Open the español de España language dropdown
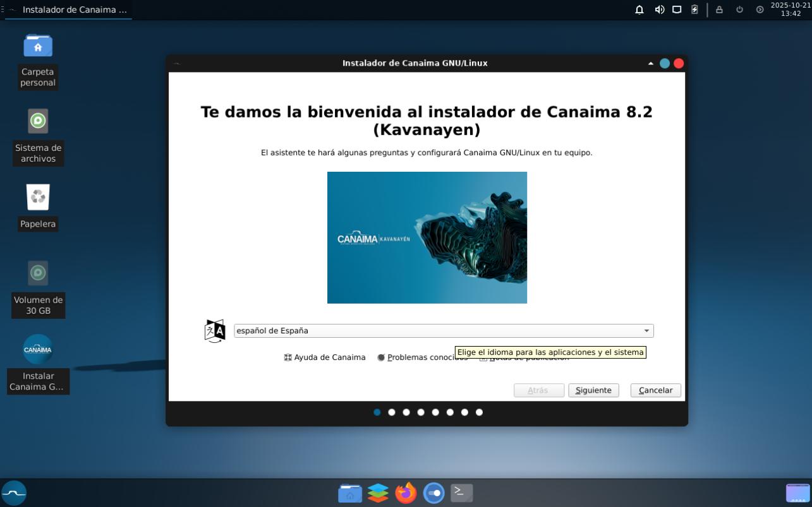This screenshot has height=507, width=812. coord(443,331)
